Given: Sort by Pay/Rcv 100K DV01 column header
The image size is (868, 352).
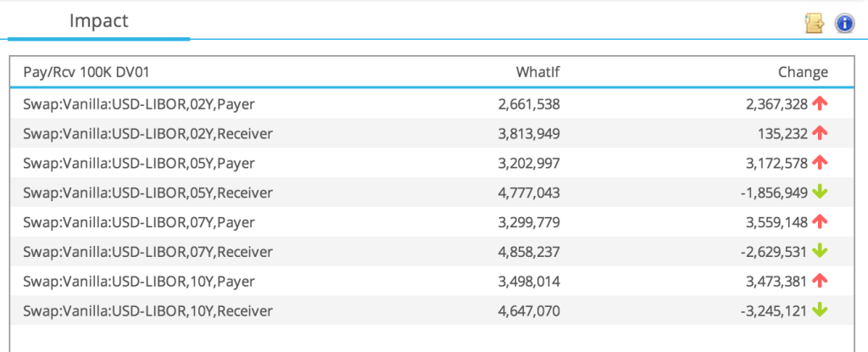Looking at the screenshot, I should pos(86,73).
